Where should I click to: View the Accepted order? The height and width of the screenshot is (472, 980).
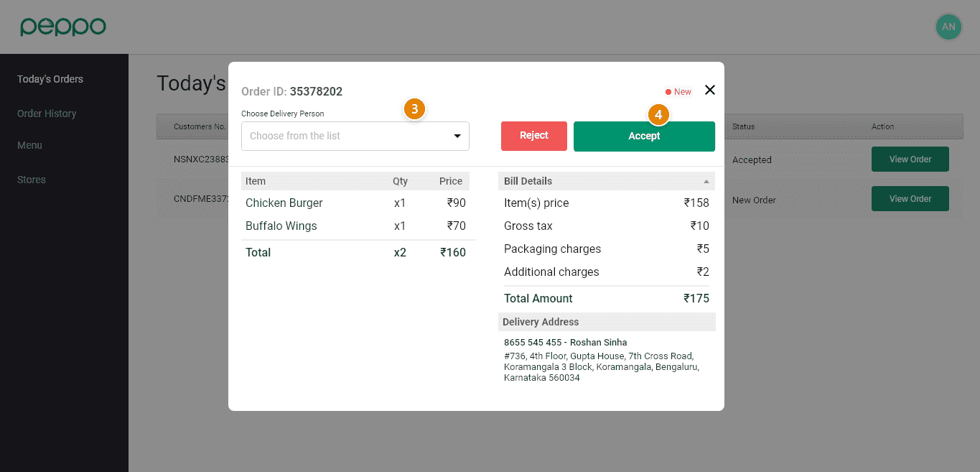coord(910,159)
